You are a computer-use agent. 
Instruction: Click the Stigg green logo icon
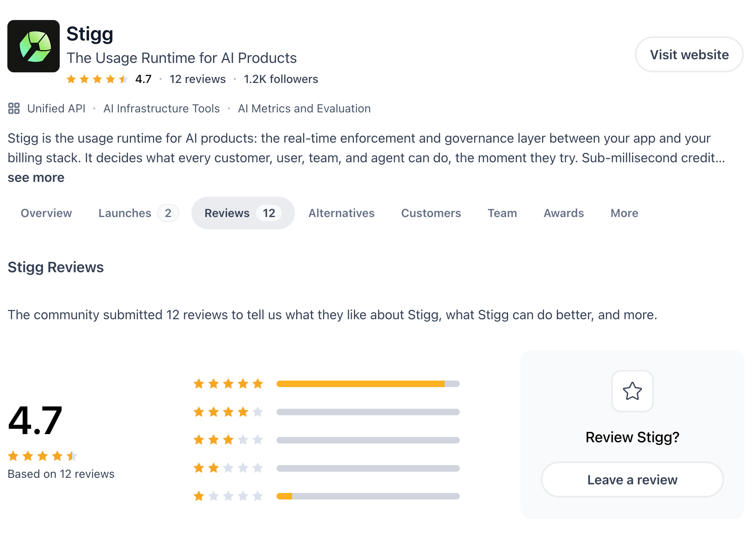point(34,46)
